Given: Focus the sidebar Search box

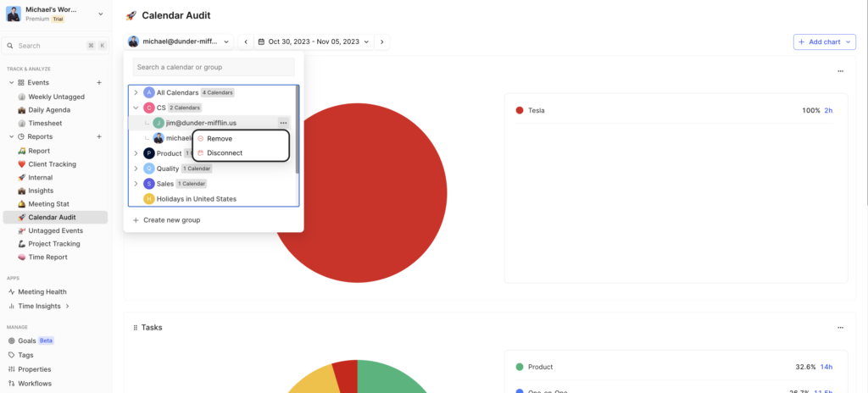Looking at the screenshot, I should [54, 46].
